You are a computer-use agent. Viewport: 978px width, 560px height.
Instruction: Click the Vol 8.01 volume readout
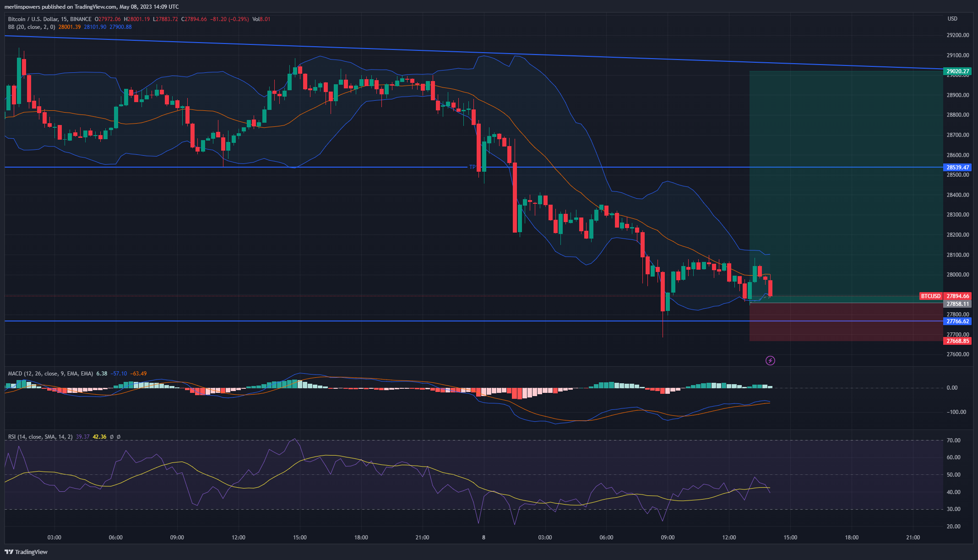pos(261,19)
